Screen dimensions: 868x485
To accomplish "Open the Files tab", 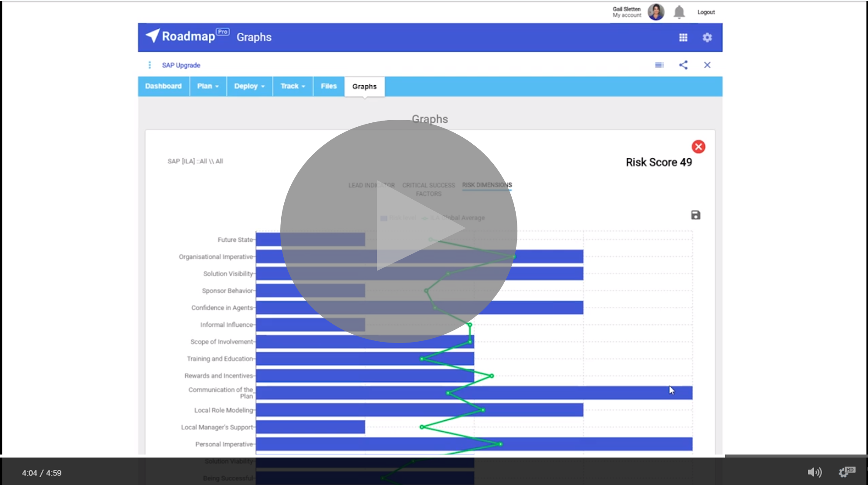I will [328, 86].
